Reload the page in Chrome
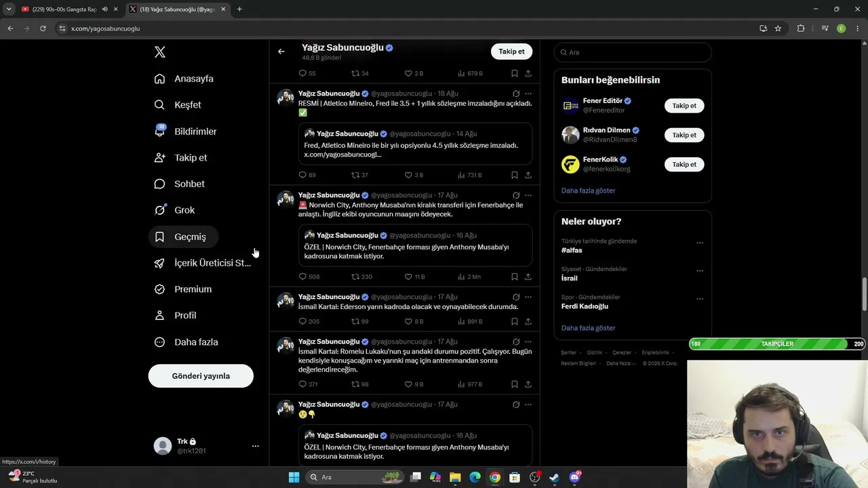The width and height of the screenshot is (868, 488). [x=43, y=28]
